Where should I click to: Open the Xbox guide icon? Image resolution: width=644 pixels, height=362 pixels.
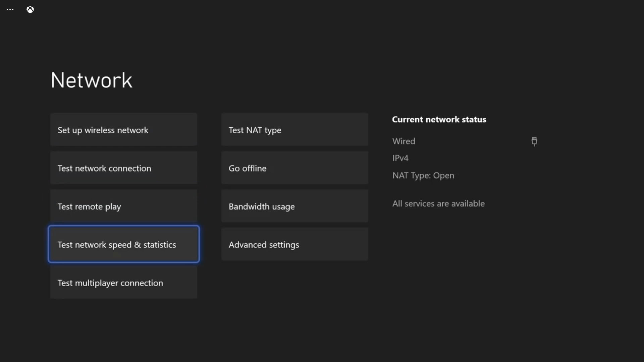(30, 9)
